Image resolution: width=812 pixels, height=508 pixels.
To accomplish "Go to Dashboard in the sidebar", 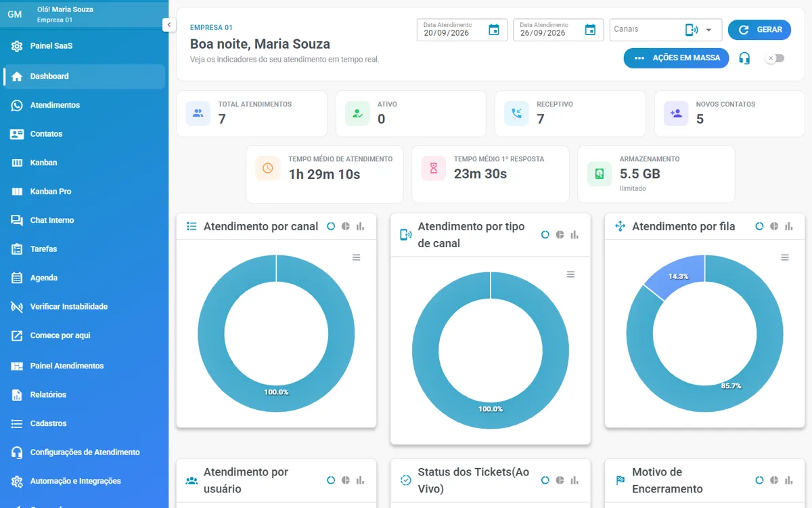I will pos(84,77).
